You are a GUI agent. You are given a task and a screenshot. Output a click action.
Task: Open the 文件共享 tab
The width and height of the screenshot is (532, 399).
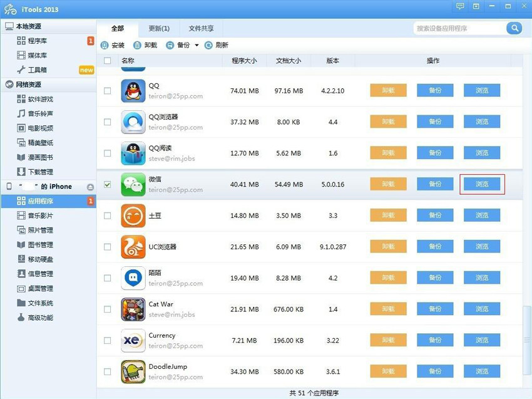pyautogui.click(x=201, y=28)
